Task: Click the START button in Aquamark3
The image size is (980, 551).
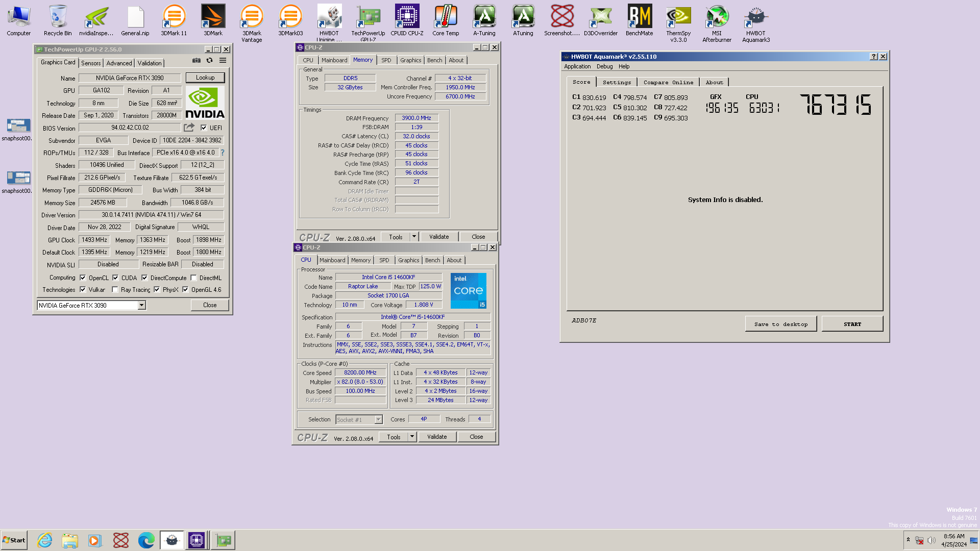Action: click(852, 324)
